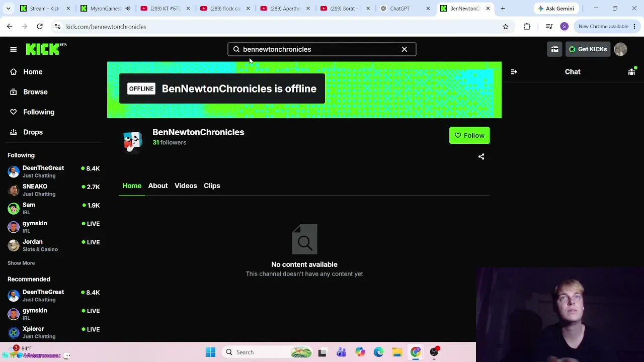This screenshot has width=644, height=362.
Task: Switch to the KT #672 YouTube tab
Action: (x=165, y=9)
